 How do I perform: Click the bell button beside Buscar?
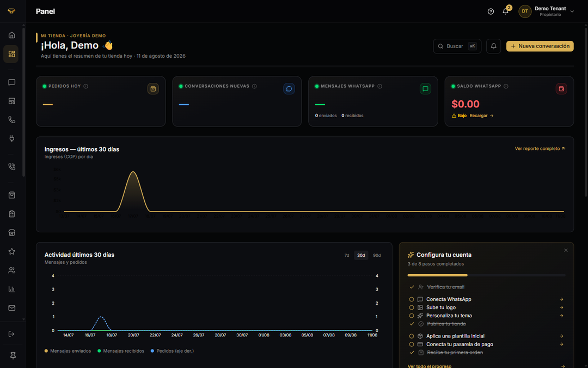pos(493,46)
